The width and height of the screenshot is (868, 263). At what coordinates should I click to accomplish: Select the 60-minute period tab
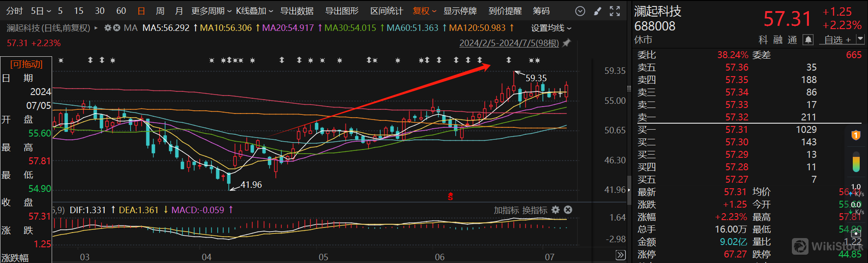(x=121, y=11)
